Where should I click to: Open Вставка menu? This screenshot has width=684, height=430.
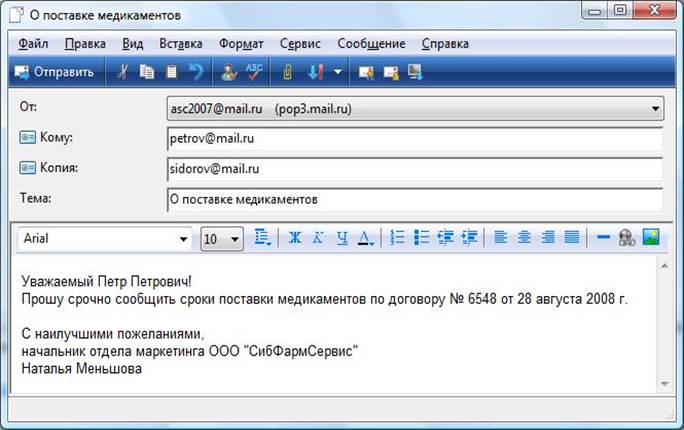[x=181, y=44]
